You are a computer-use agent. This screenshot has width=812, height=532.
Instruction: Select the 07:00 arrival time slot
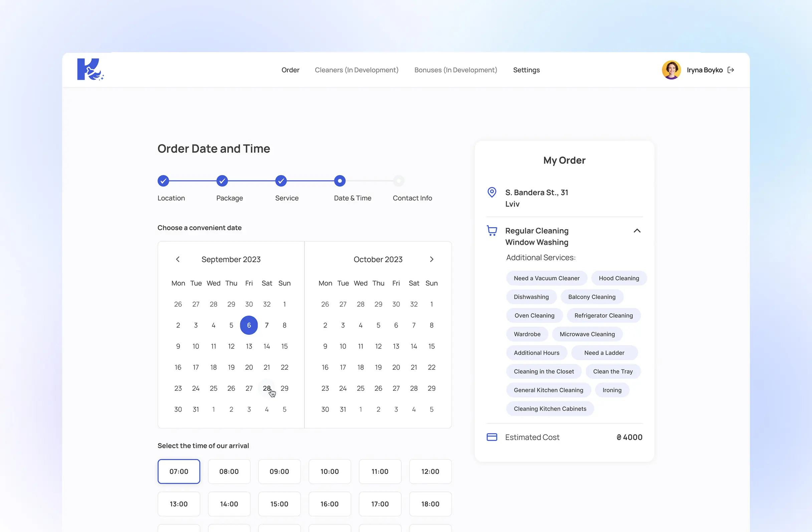179,472
